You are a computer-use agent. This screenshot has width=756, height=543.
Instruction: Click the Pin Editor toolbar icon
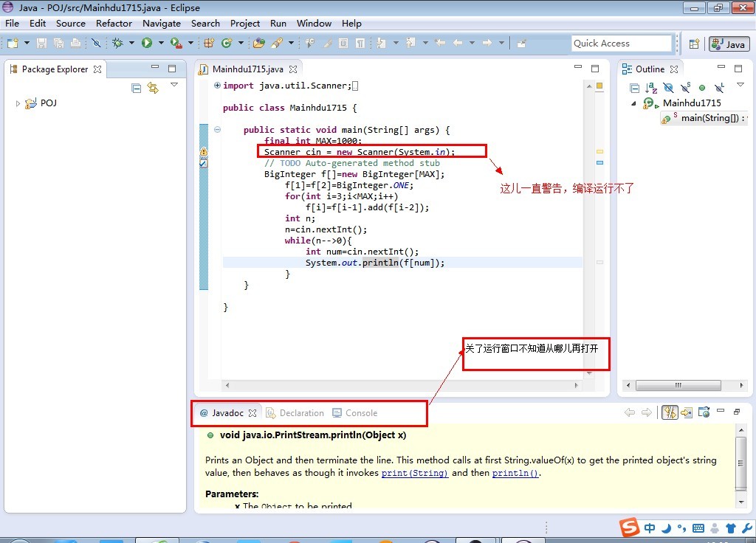521,44
